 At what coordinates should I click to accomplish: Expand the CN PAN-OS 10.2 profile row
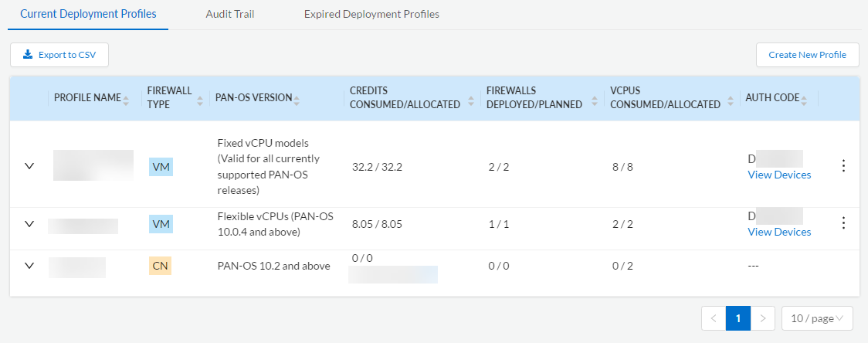(29, 266)
